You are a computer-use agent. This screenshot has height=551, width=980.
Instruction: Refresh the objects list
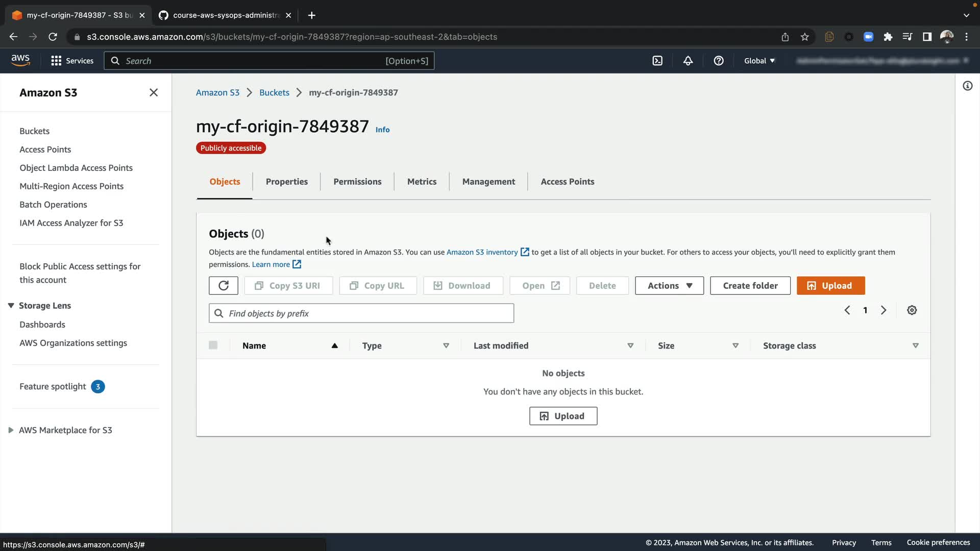click(x=224, y=286)
